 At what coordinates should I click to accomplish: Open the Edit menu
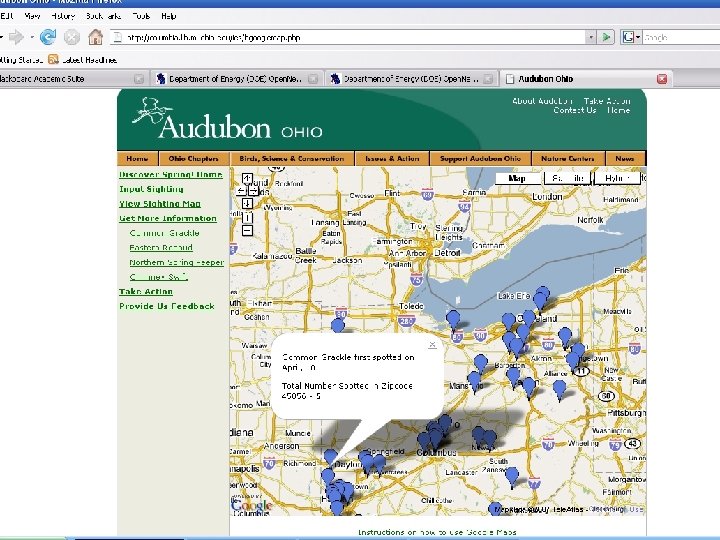point(6,16)
